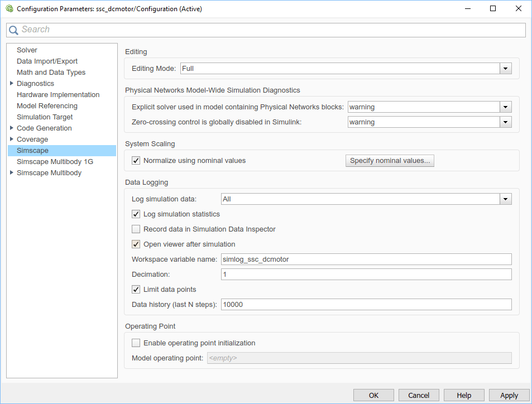Enable Record data in Simulation Data Inspector
Image resolution: width=532 pixels, height=404 pixels.
(x=136, y=229)
